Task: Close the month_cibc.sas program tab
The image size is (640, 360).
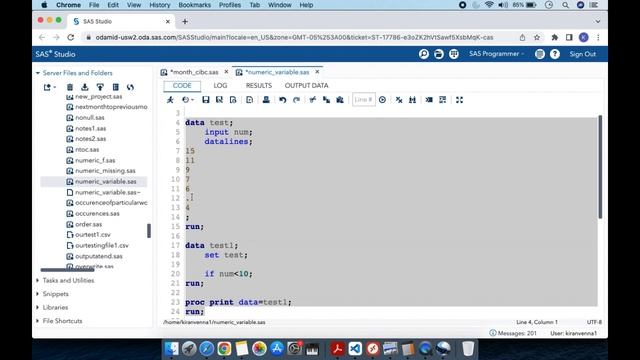Action: pos(227,72)
